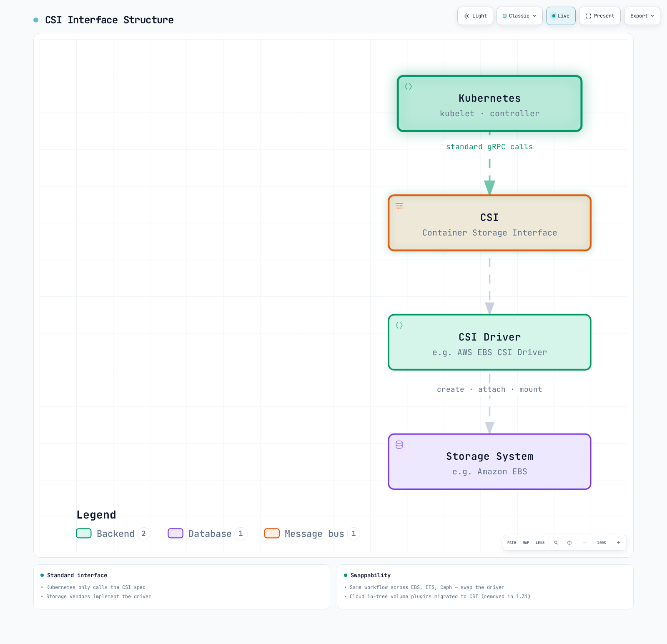
Task: Click 'Kubernetes only calls the CSI spec' line
Action: tap(96, 587)
